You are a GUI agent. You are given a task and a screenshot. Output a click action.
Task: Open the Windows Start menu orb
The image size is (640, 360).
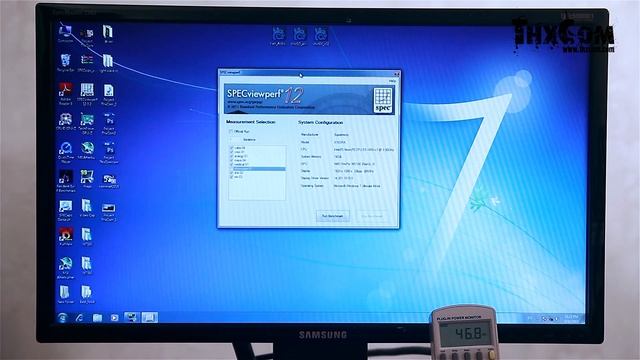(x=62, y=318)
